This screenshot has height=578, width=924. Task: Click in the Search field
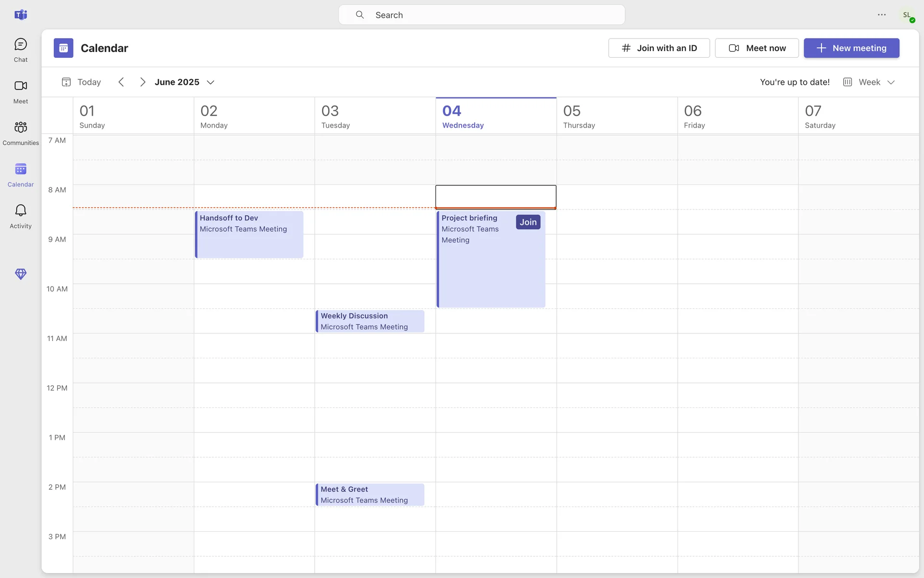click(x=481, y=15)
